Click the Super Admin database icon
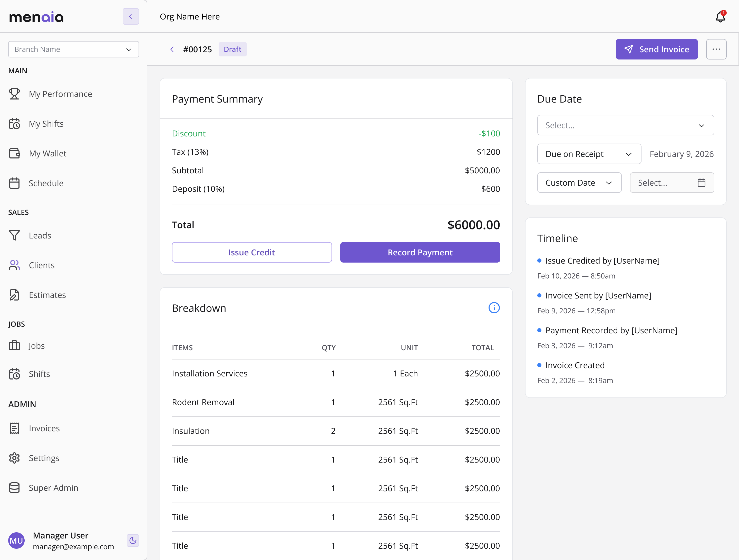 14,487
